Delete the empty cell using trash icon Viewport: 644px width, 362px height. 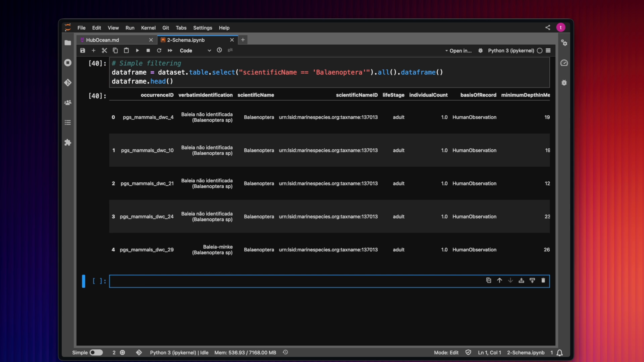click(543, 280)
